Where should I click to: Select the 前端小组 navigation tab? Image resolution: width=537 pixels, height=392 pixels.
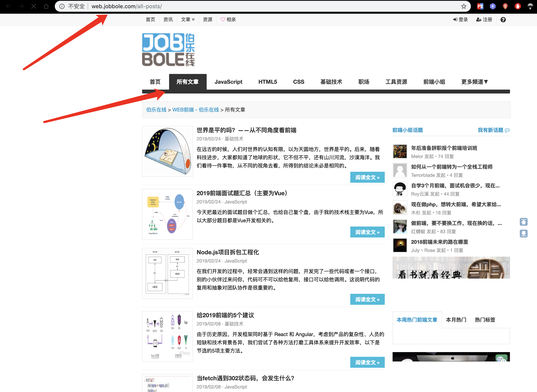(x=434, y=82)
